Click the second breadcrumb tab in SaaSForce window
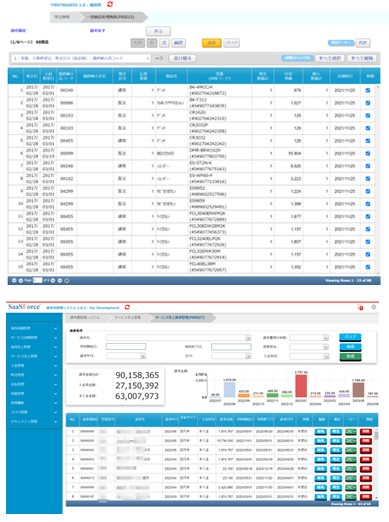389x522 pixels. (128, 317)
